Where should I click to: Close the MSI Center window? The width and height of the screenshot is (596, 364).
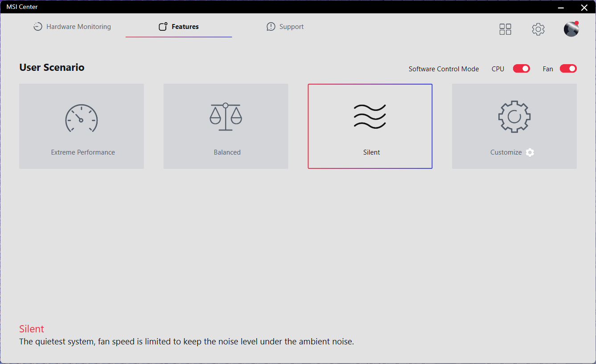coord(584,7)
